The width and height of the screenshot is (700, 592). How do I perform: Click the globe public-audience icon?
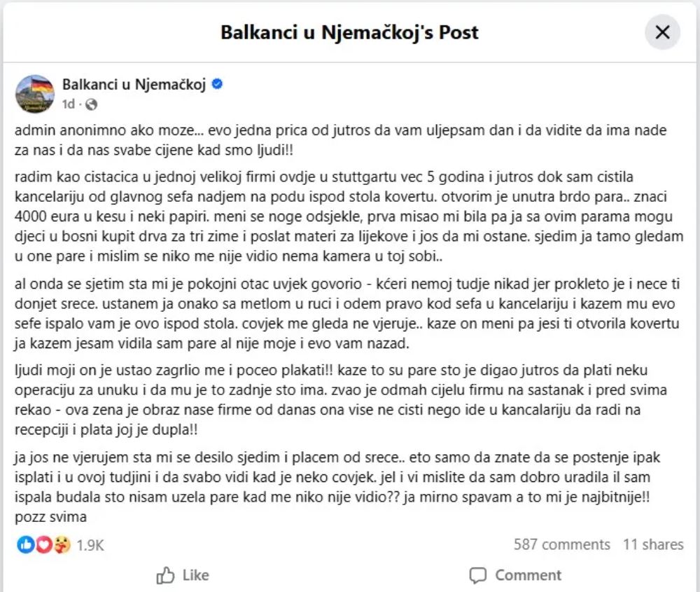coord(91,104)
